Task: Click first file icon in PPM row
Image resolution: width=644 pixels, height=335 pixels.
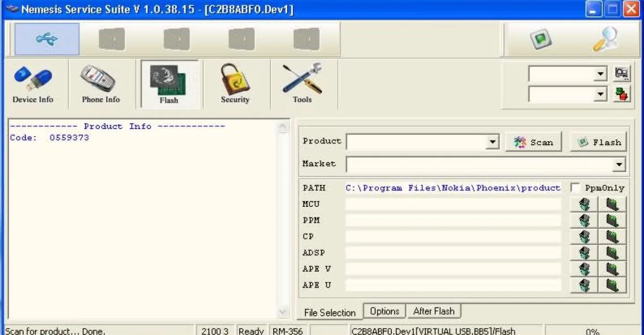Action: [584, 220]
